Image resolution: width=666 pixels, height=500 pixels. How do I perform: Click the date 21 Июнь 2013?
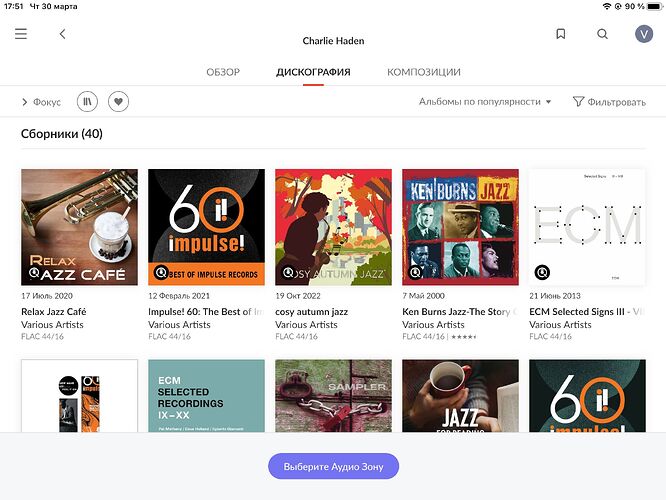(555, 296)
